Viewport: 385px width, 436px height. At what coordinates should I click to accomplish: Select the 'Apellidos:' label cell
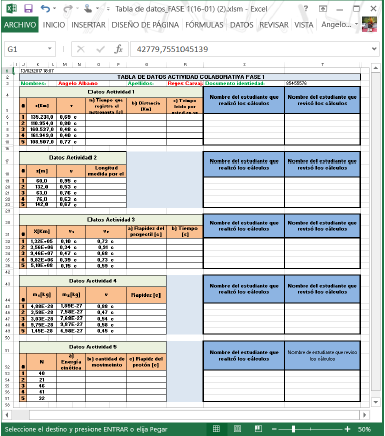tap(141, 83)
